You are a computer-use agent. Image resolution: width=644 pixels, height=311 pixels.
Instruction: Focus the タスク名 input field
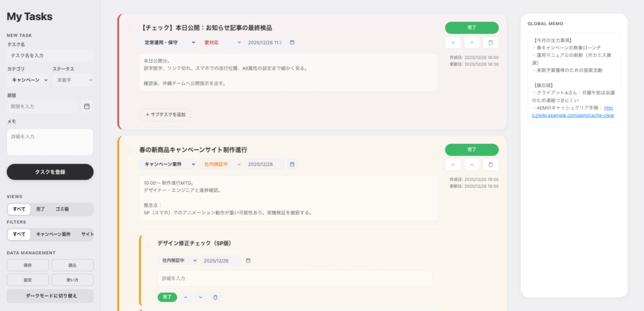50,55
